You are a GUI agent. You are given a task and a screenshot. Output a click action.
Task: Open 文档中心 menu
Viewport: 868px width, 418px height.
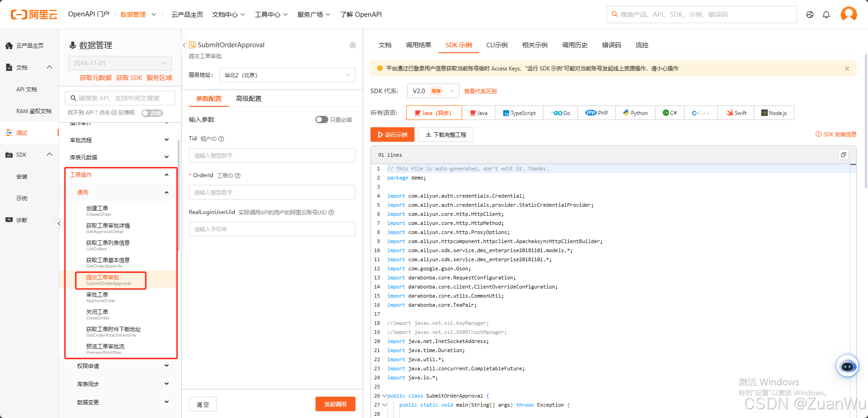pyautogui.click(x=228, y=15)
